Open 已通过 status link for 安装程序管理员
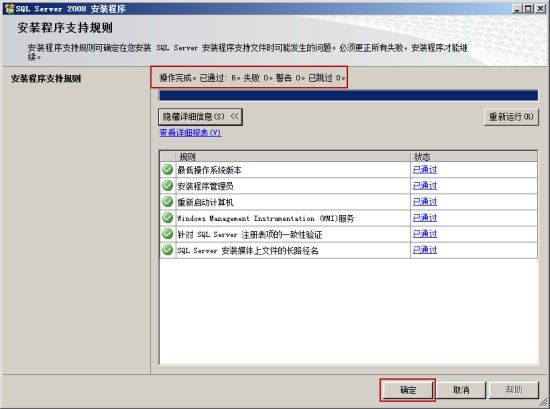The height and width of the screenshot is (409, 550). tap(425, 186)
